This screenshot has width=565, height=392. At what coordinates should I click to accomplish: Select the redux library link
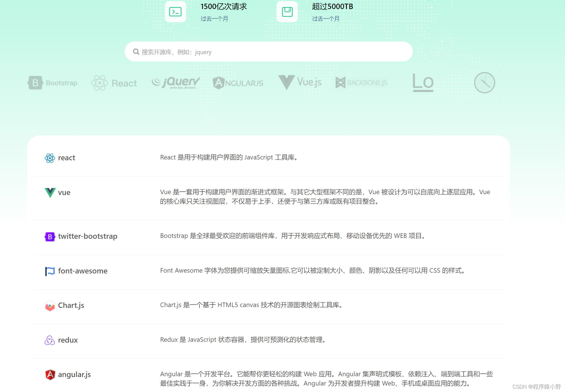pos(68,340)
